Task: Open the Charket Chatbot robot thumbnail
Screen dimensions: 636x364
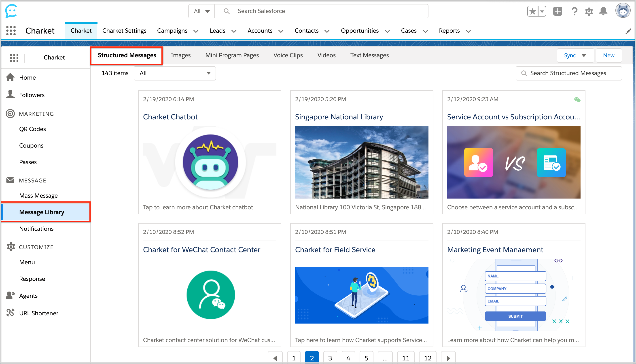Action: [210, 162]
